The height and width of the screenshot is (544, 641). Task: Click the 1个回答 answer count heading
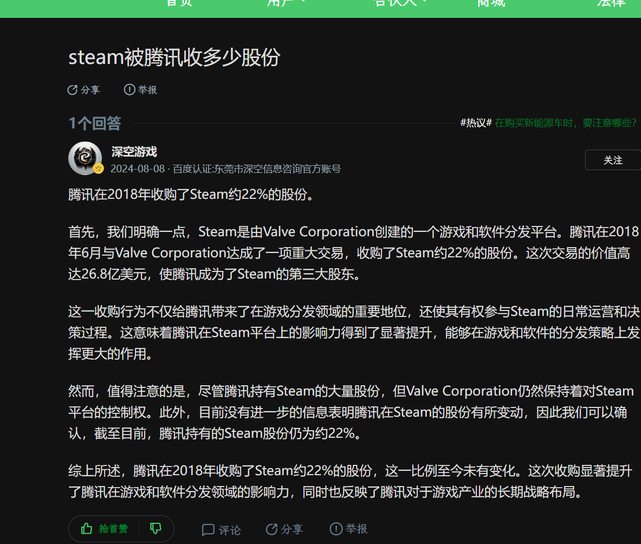[x=95, y=123]
